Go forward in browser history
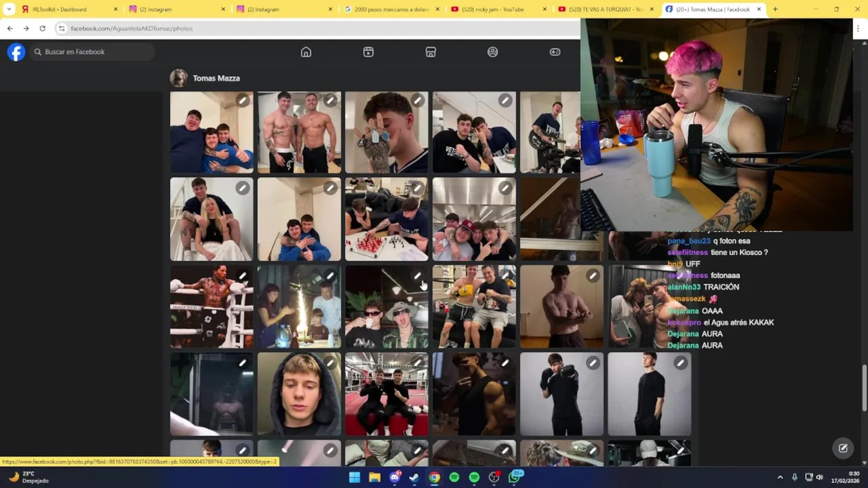The width and height of the screenshot is (868, 488). [26, 28]
